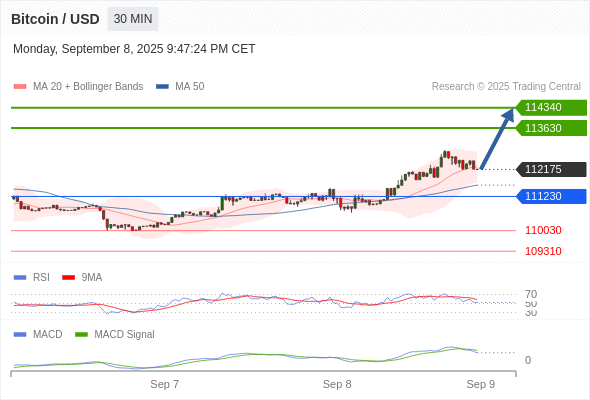The image size is (590, 400).
Task: Click the Sep 7 date marker
Action: click(x=164, y=385)
